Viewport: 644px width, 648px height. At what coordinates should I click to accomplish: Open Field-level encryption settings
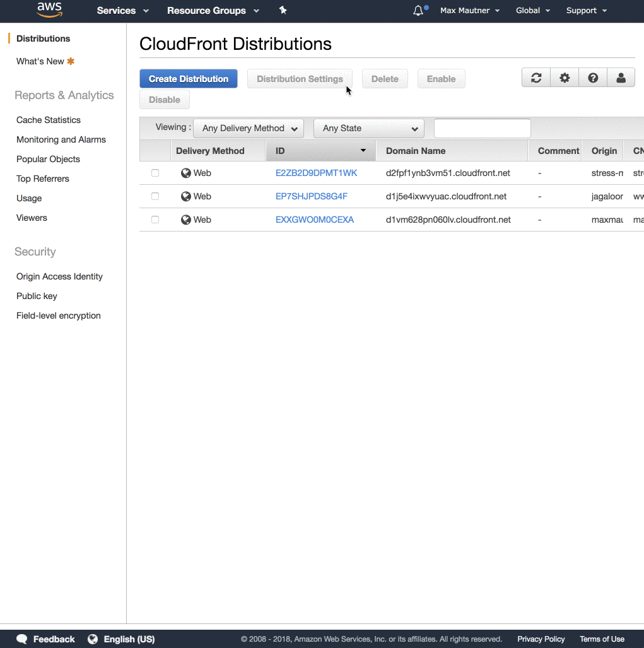pos(58,315)
